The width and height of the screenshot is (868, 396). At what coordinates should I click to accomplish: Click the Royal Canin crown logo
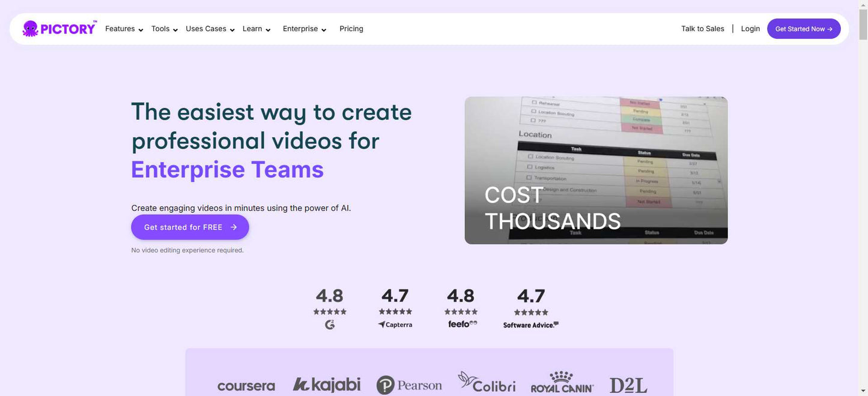coord(562,378)
